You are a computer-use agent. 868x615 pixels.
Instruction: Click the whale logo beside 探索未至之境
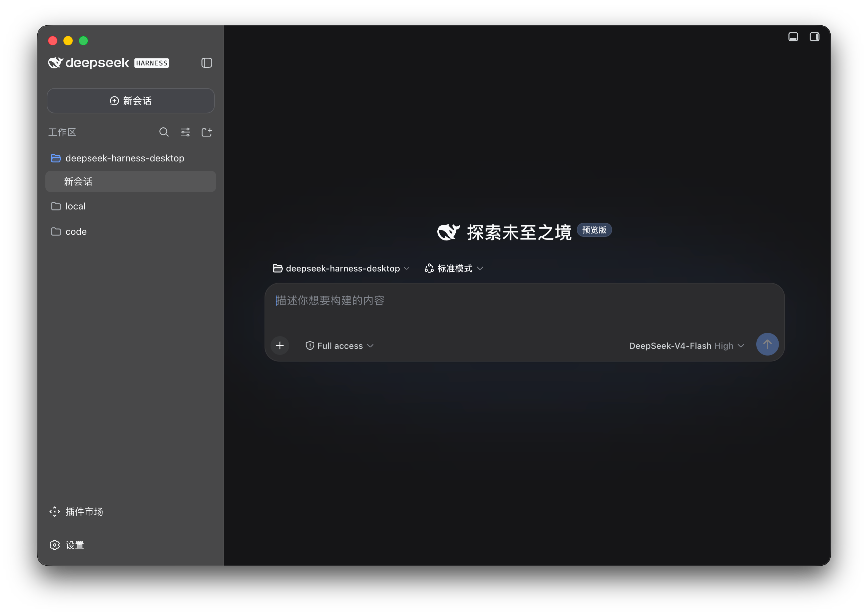(448, 232)
